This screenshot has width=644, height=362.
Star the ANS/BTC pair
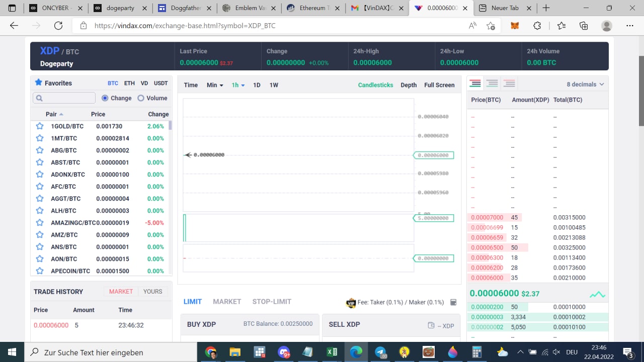click(39, 247)
